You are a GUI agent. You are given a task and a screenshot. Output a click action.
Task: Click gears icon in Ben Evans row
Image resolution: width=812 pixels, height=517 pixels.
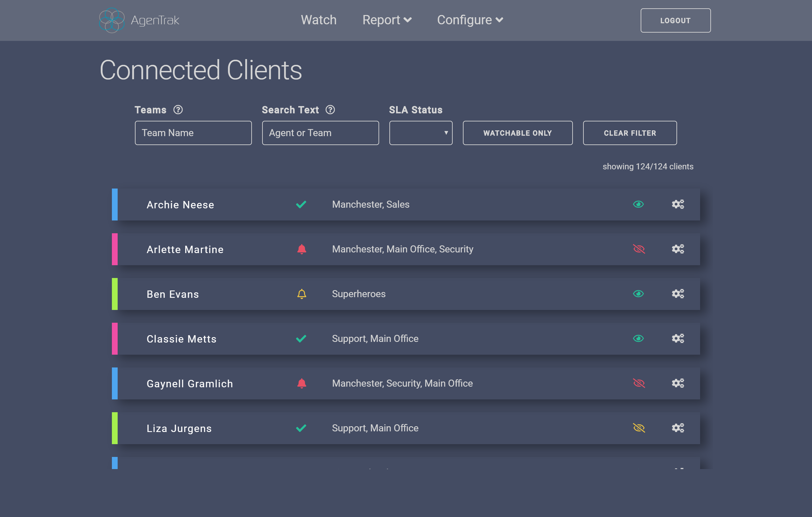[x=677, y=294]
